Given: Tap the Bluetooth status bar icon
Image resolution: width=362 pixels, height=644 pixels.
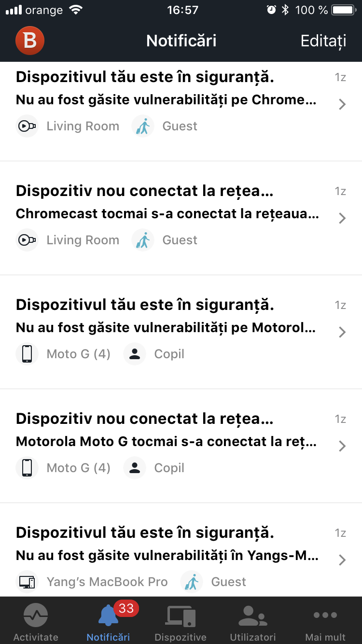Looking at the screenshot, I should click(285, 10).
